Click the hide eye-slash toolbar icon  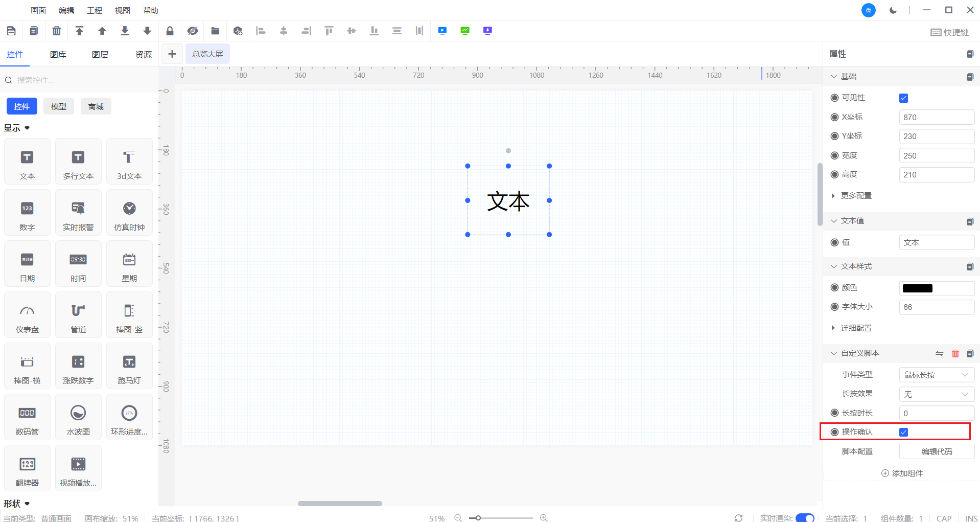pos(192,31)
